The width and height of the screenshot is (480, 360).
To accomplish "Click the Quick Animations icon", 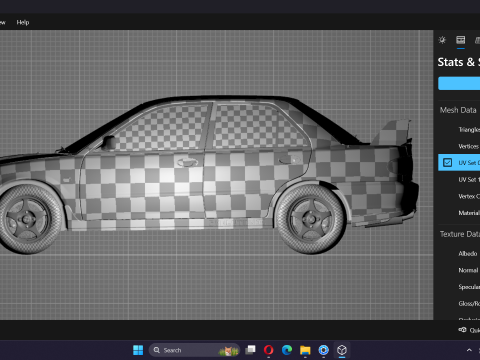I will (x=462, y=330).
